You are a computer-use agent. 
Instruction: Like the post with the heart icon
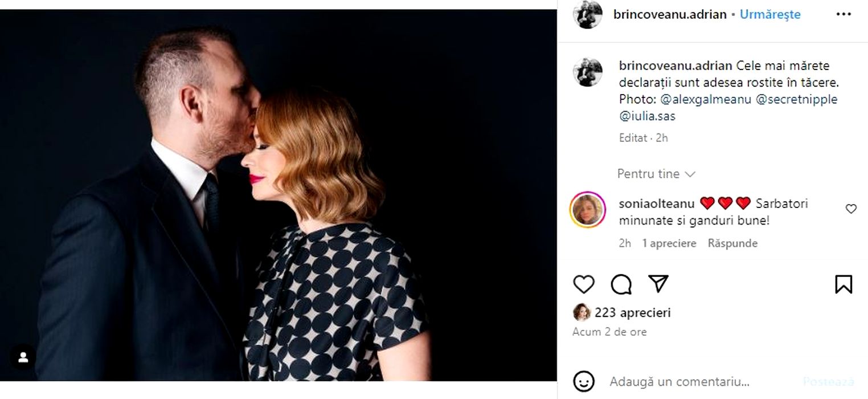tap(583, 284)
